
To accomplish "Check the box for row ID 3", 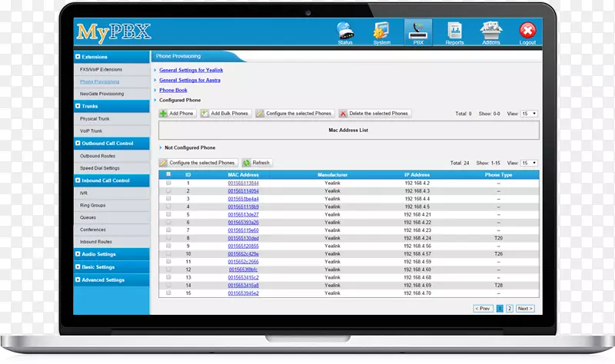I will point(168,199).
